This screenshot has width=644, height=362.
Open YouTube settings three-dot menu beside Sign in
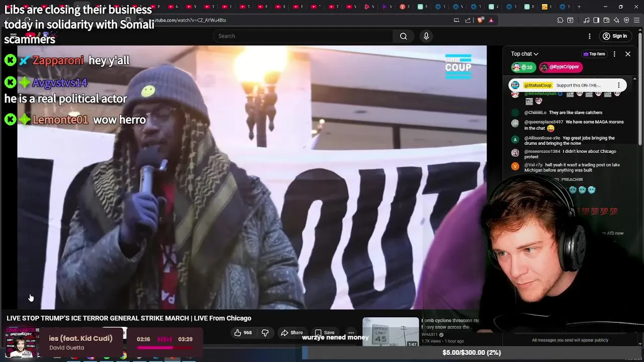coord(590,36)
